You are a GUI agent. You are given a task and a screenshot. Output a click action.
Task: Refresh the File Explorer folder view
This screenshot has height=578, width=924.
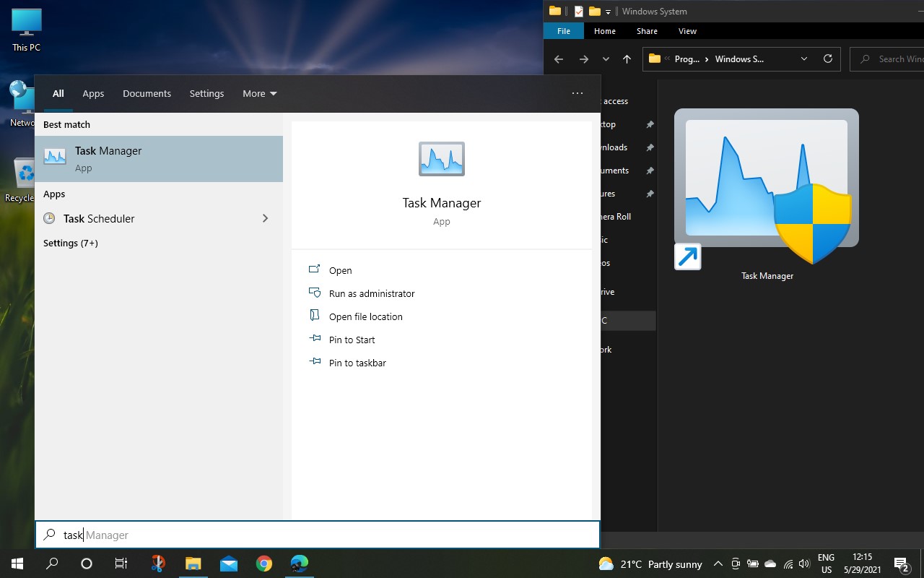[x=828, y=59]
